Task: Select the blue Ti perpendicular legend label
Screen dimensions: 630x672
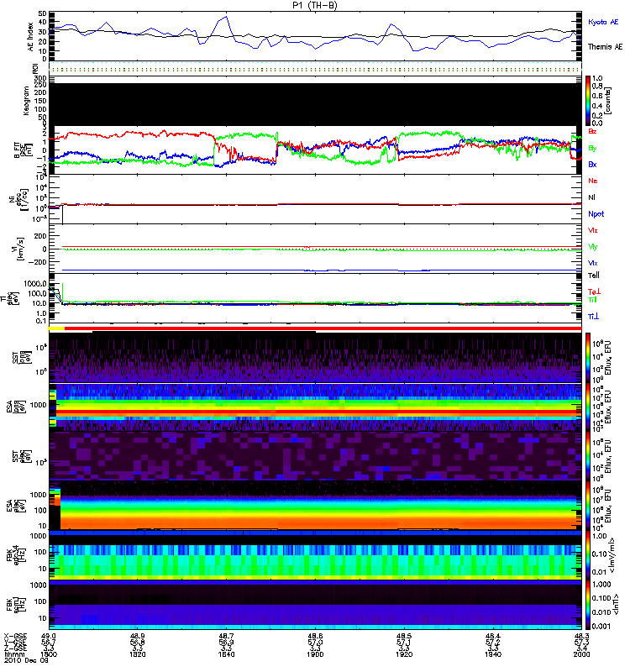Action: 593,317
